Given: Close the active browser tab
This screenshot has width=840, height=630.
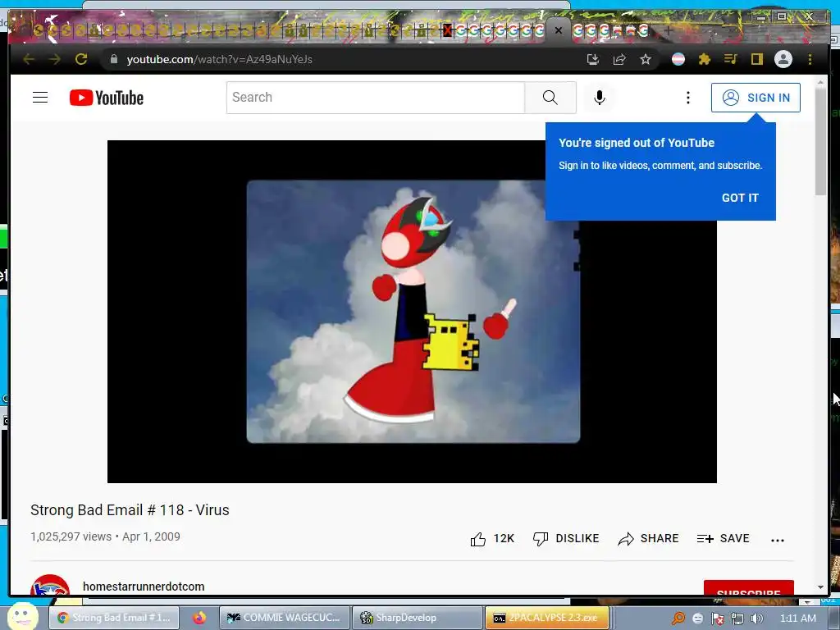Looking at the screenshot, I should (x=558, y=30).
